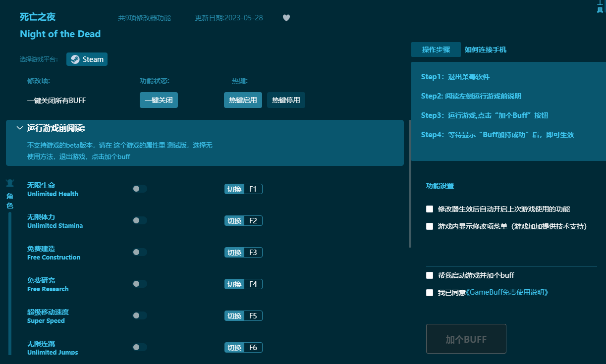Open the tools icon at top right
Viewport: 606px width, 364px height.
[x=600, y=7]
